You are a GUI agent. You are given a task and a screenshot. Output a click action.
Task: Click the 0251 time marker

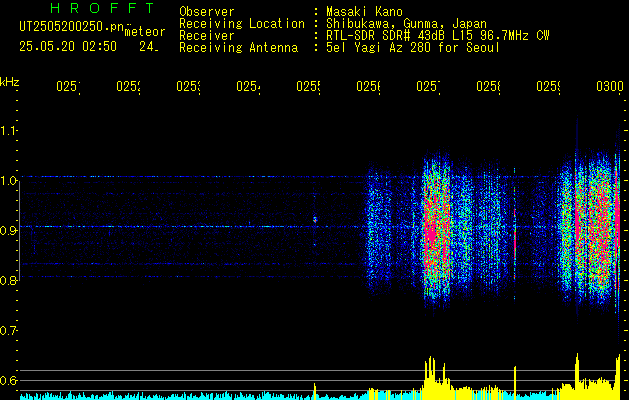coord(68,86)
